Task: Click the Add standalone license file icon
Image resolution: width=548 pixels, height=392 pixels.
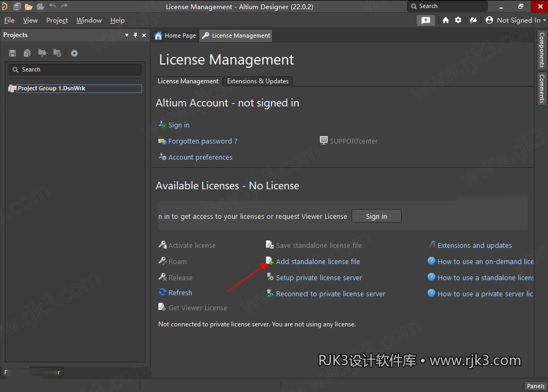Action: [x=270, y=261]
